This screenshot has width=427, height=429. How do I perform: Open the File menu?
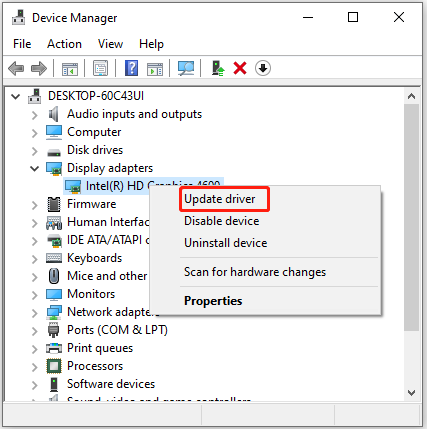click(x=22, y=44)
